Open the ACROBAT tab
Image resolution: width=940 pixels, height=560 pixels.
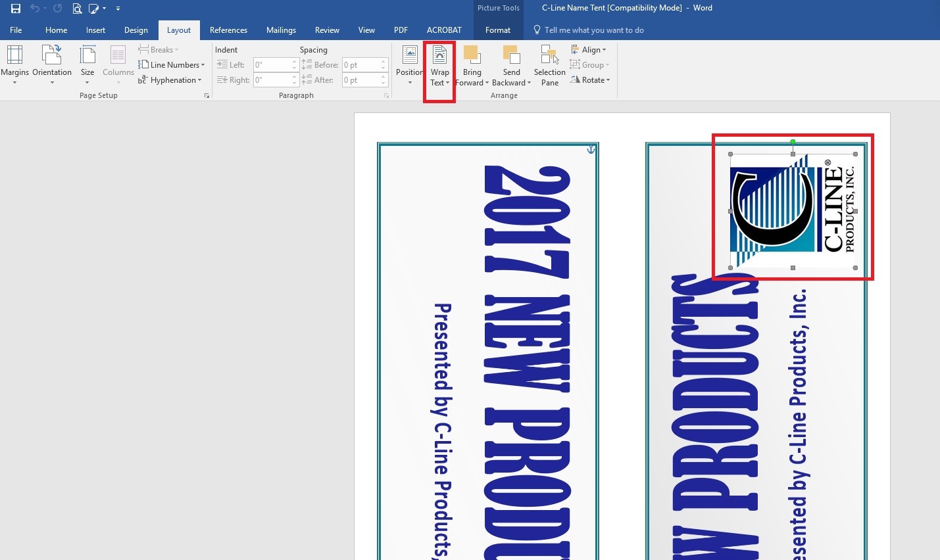click(444, 30)
